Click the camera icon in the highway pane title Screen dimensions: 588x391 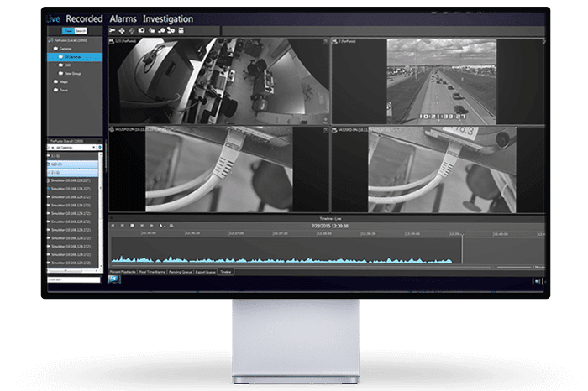pos(334,41)
